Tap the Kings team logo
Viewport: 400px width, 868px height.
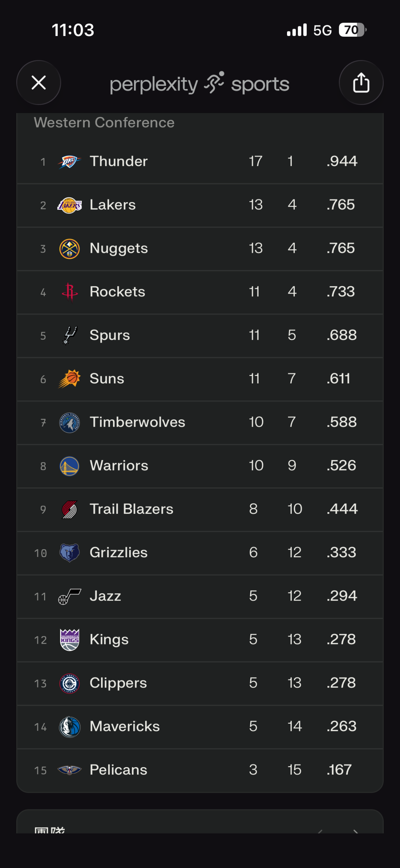pyautogui.click(x=69, y=640)
